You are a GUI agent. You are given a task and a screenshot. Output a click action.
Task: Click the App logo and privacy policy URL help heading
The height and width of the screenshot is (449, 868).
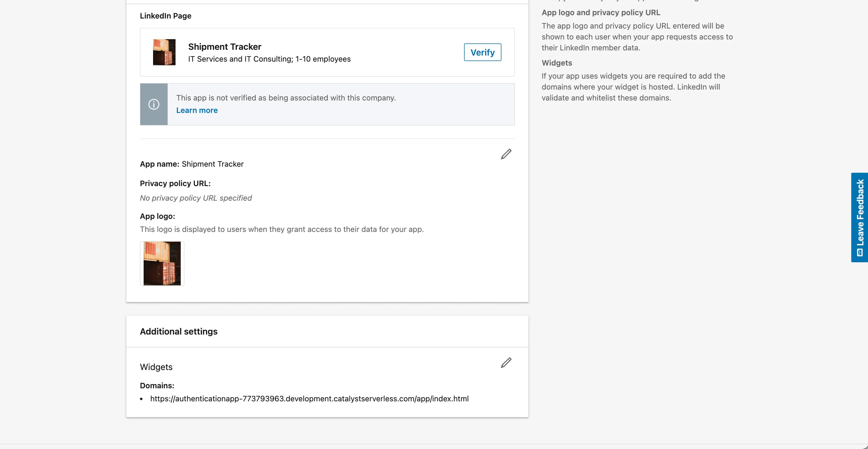pyautogui.click(x=601, y=12)
